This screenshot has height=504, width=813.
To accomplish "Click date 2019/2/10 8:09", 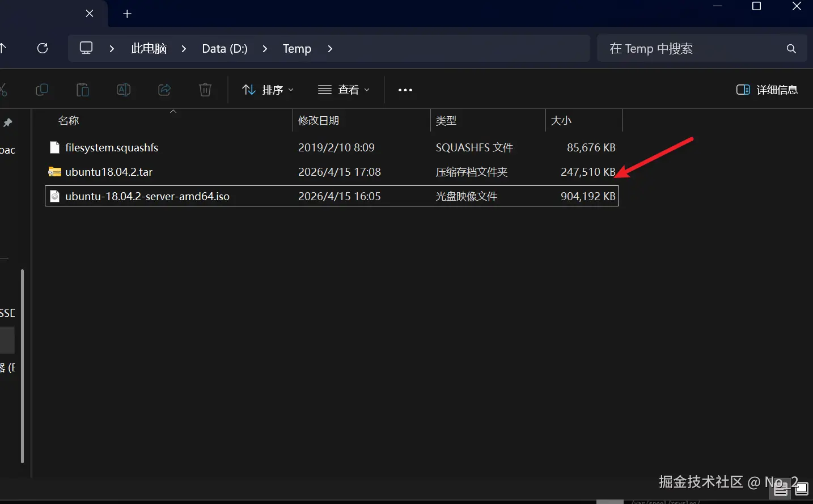I will (x=337, y=147).
